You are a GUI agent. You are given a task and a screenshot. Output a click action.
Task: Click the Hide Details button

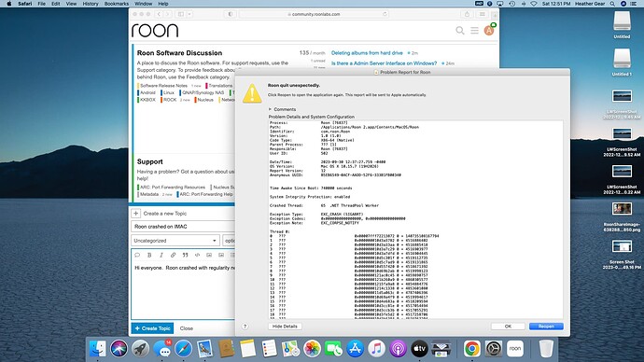[285, 327]
